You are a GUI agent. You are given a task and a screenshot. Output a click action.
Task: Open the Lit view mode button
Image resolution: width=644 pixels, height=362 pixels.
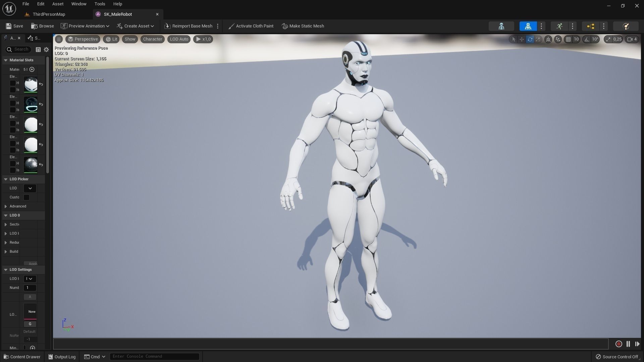[x=111, y=39]
